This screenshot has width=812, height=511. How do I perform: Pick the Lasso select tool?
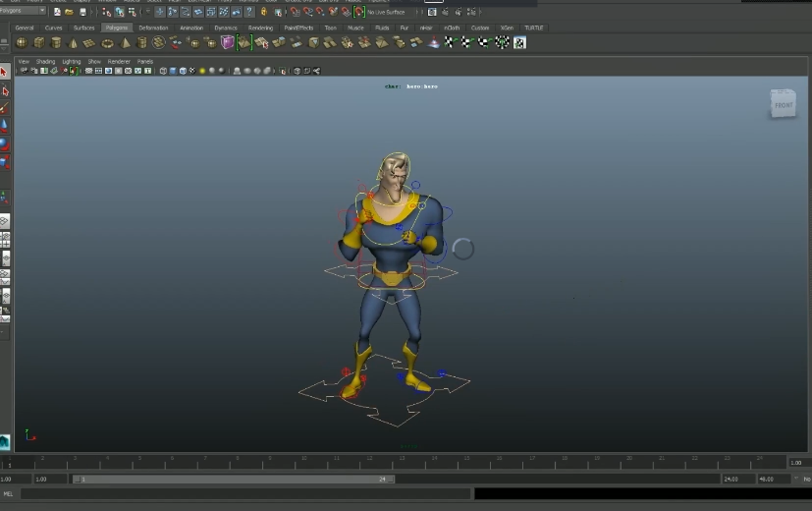pos(5,90)
